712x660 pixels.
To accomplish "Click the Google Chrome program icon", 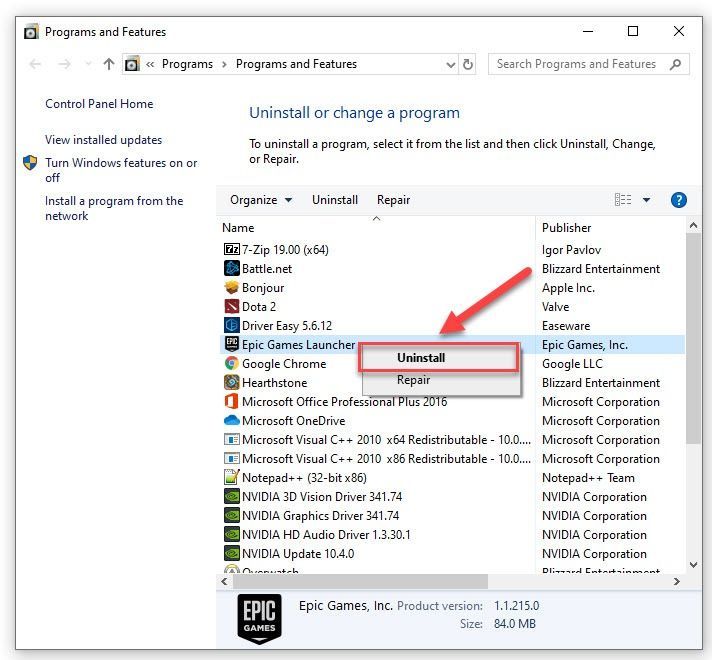I will [232, 363].
